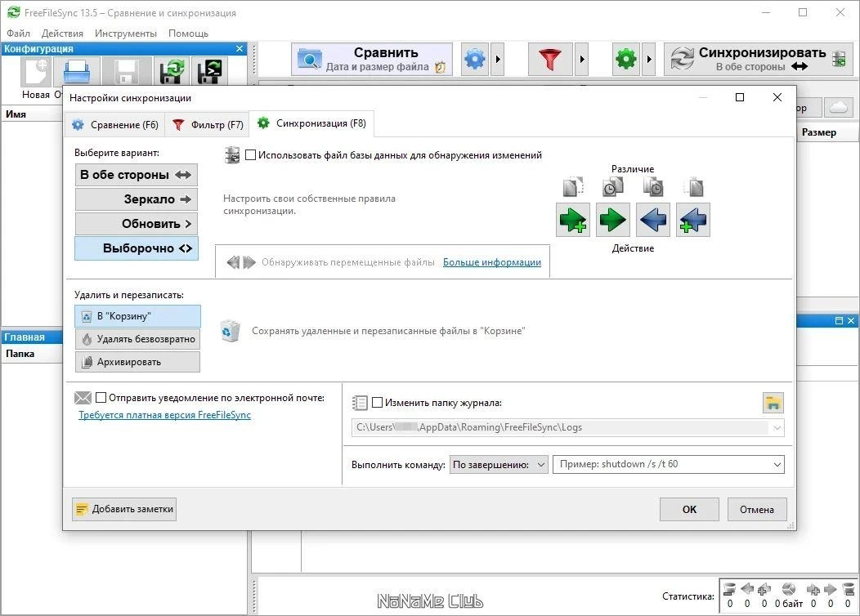860x616 pixels.
Task: Open paid FreeFileSync version required link
Action: [164, 415]
